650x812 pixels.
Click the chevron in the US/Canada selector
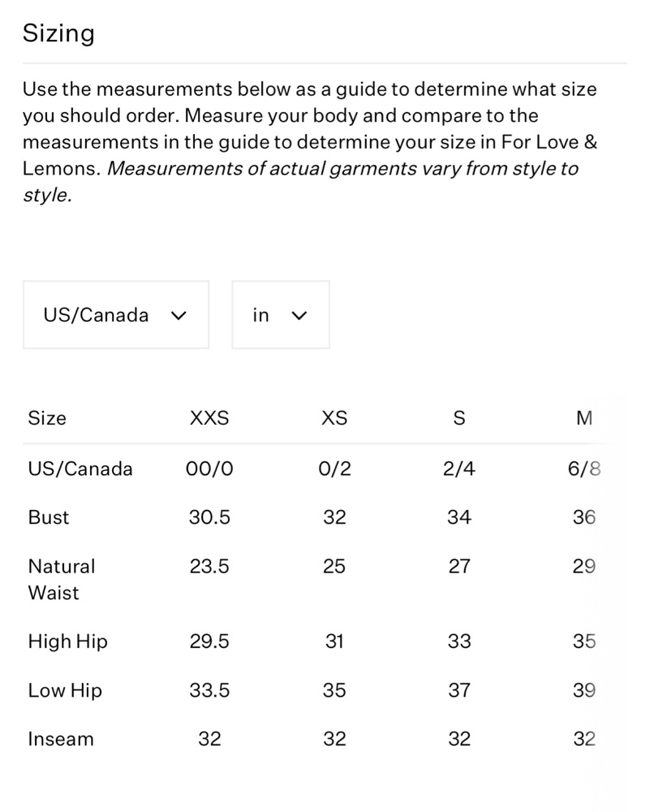pos(179,315)
